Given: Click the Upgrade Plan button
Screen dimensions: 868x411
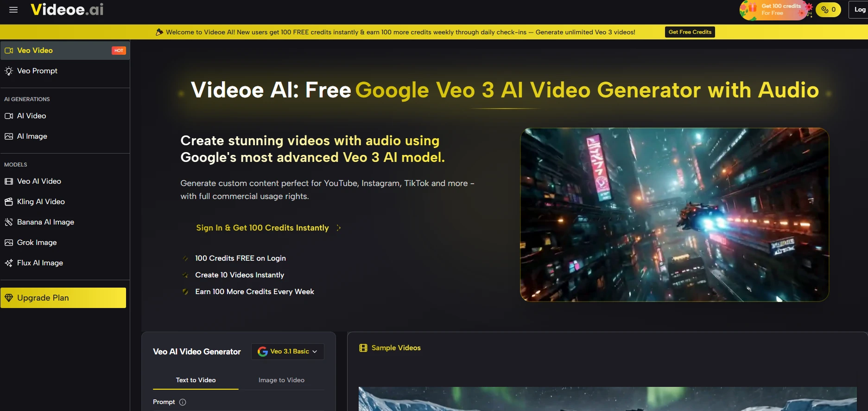Looking at the screenshot, I should tap(63, 298).
